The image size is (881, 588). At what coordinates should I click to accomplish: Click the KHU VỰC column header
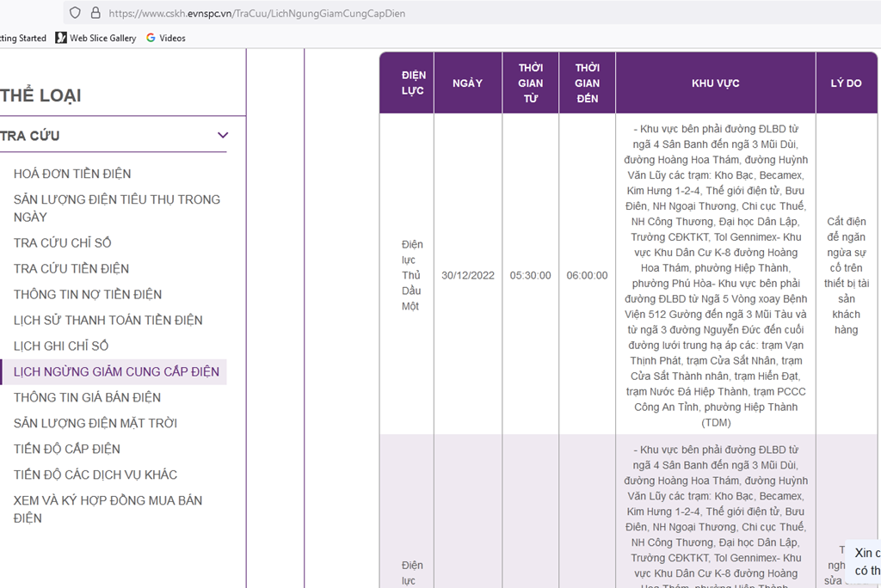(x=715, y=83)
